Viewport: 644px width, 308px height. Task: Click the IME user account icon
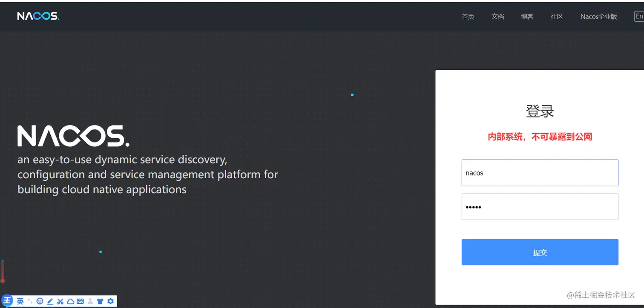click(90, 301)
